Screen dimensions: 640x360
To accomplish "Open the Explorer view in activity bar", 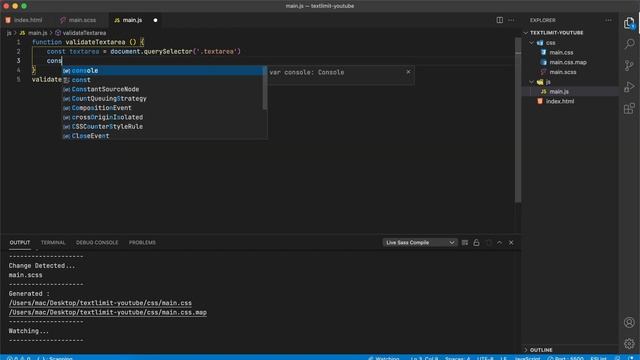I will (629, 23).
